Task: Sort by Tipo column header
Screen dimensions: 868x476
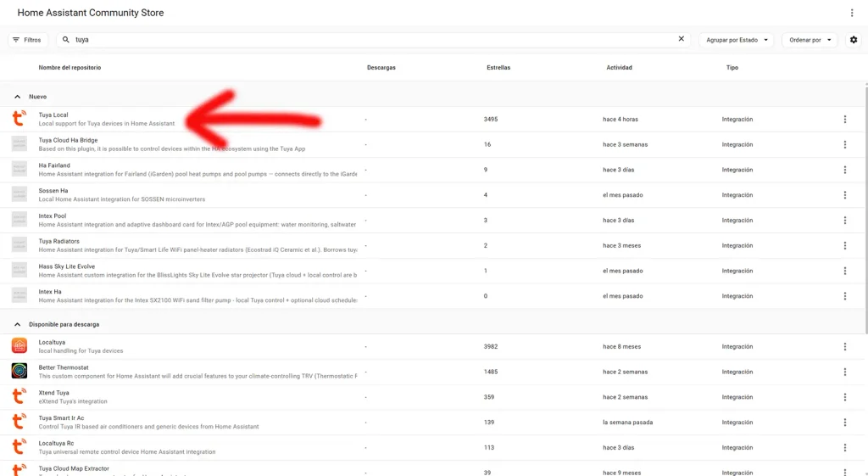Action: click(x=732, y=68)
